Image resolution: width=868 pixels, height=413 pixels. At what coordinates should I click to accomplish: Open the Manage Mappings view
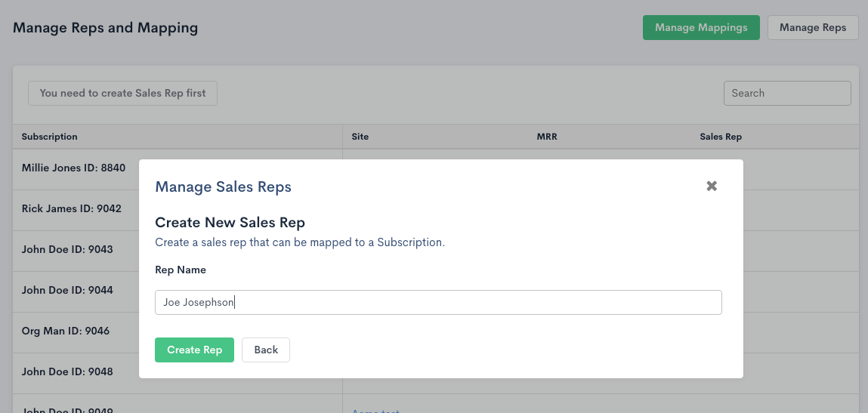[x=700, y=27]
